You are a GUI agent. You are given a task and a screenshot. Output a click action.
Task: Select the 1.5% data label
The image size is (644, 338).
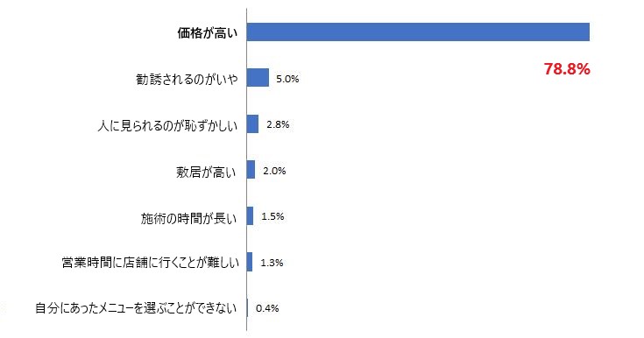tap(272, 216)
